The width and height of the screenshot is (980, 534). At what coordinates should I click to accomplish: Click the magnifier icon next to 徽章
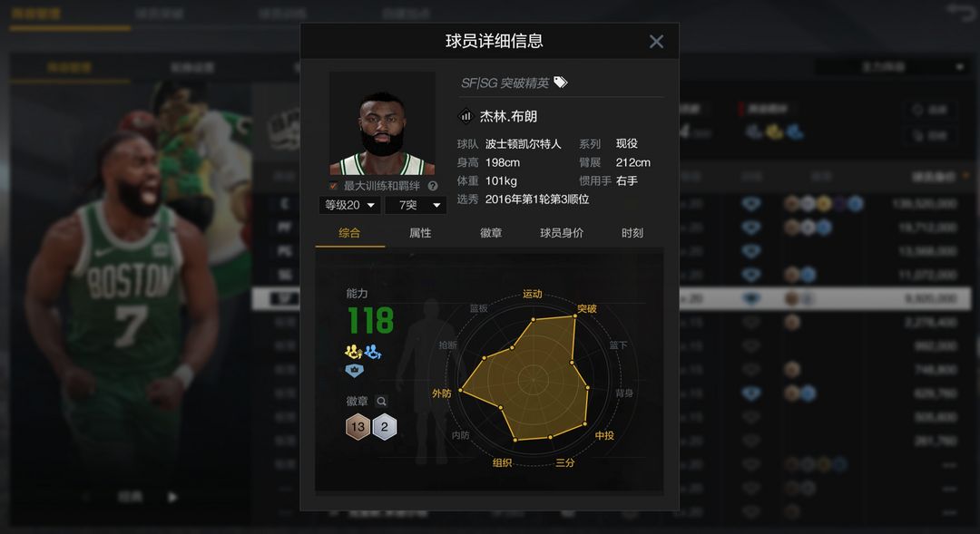coord(381,401)
